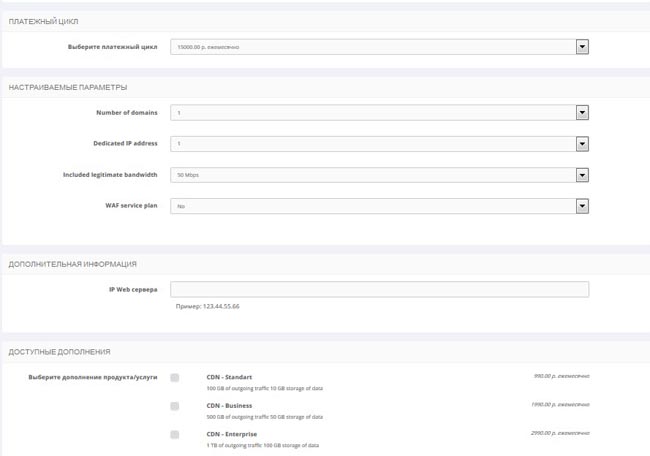Click the Dedicated IP address field label
This screenshot has height=456, width=650.
pyautogui.click(x=125, y=144)
